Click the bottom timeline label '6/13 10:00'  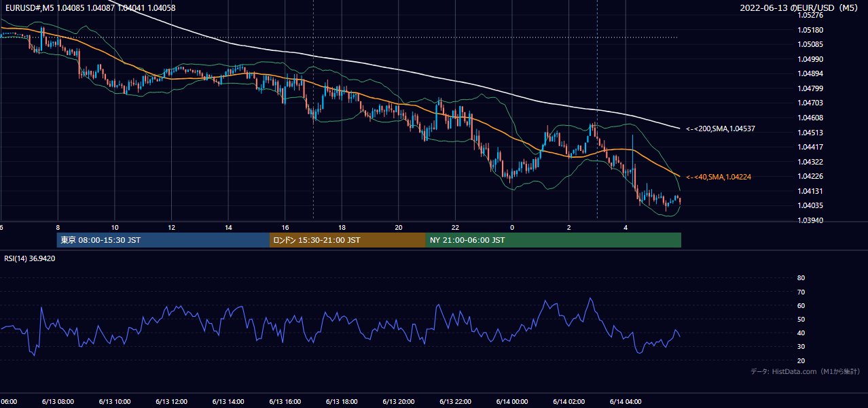coord(113,401)
